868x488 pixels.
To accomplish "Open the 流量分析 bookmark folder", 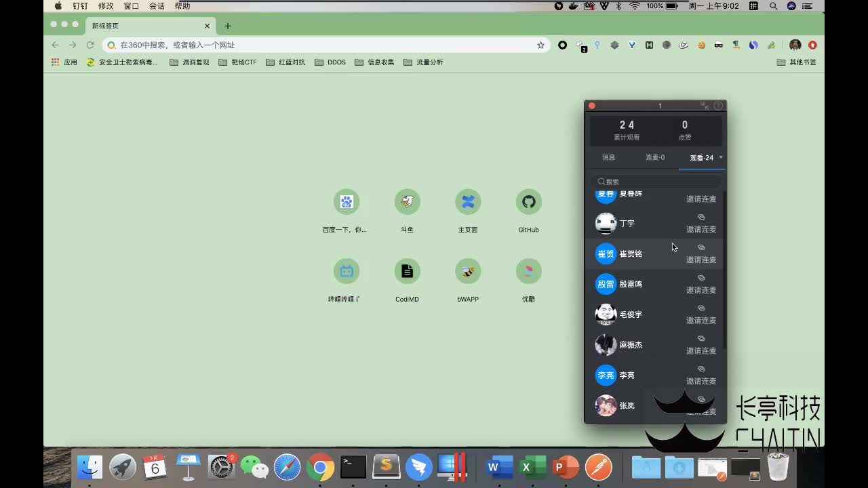I will tap(423, 62).
